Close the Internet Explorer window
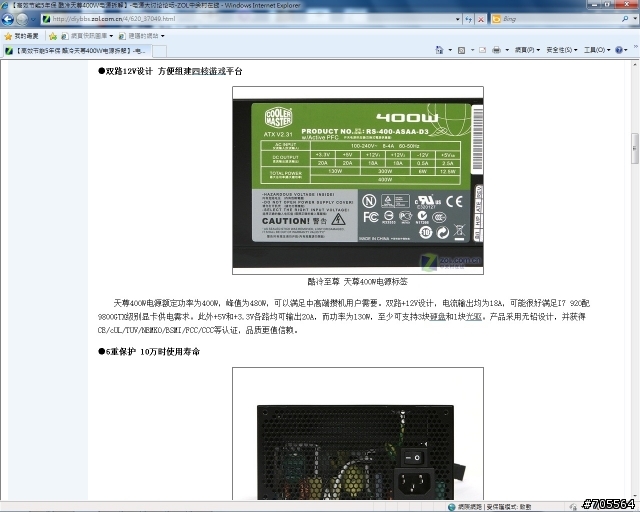The width and height of the screenshot is (640, 512). click(626, 4)
